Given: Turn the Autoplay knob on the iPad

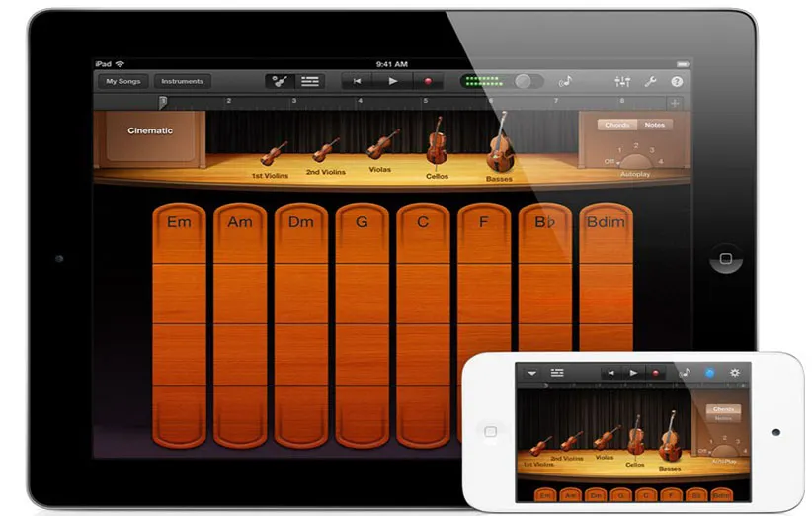Looking at the screenshot, I should point(636,157).
